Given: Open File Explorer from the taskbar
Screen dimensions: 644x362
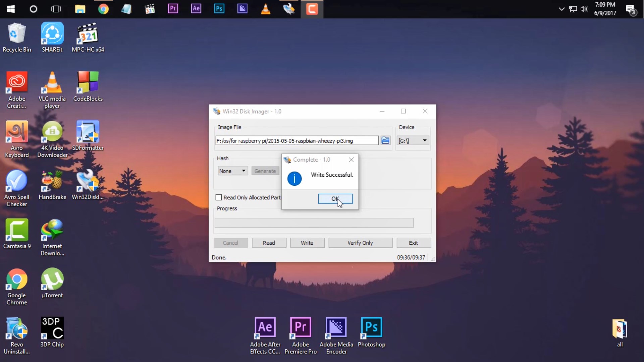Looking at the screenshot, I should (x=80, y=9).
